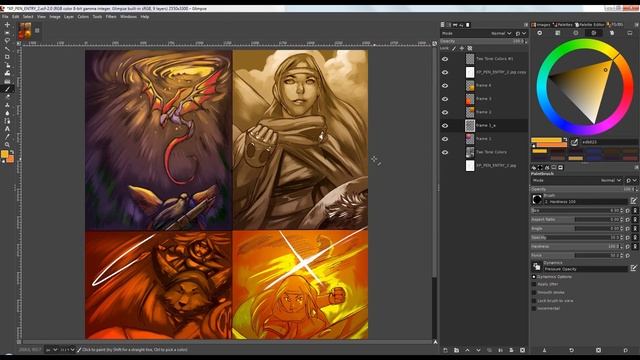
Task: Click the hex color input field
Action: 609,142
